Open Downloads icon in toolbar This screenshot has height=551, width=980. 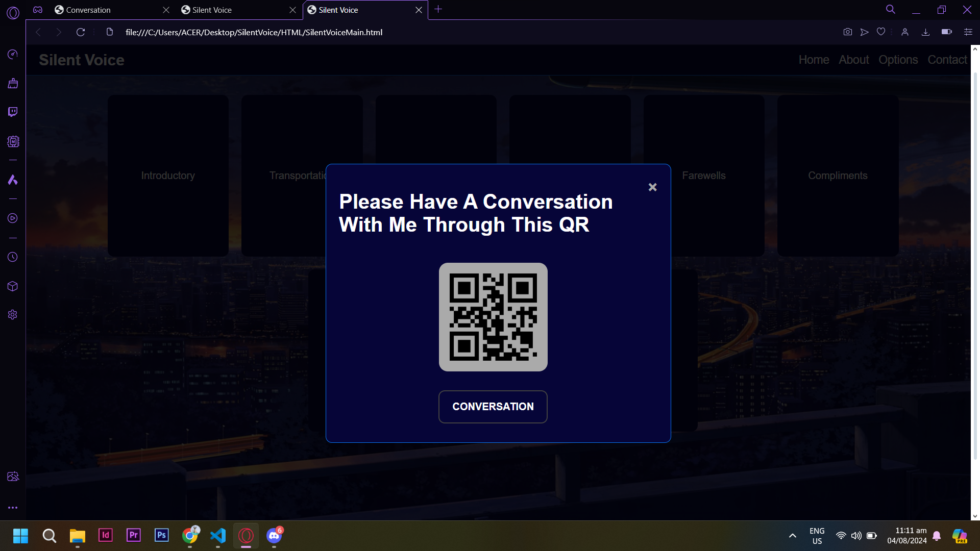point(925,32)
